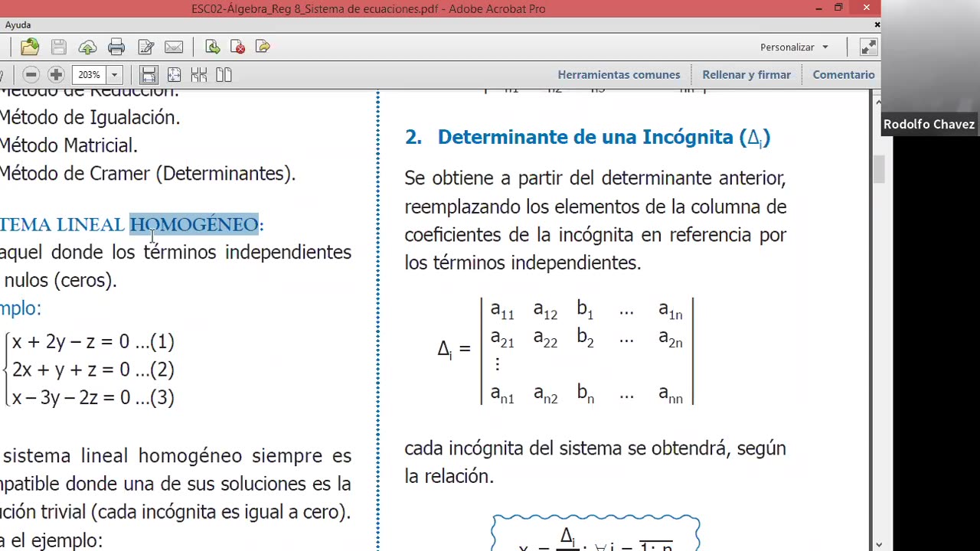The image size is (980, 551).
Task: Click text Método de Cramer (Determinantes).
Action: pos(148,174)
